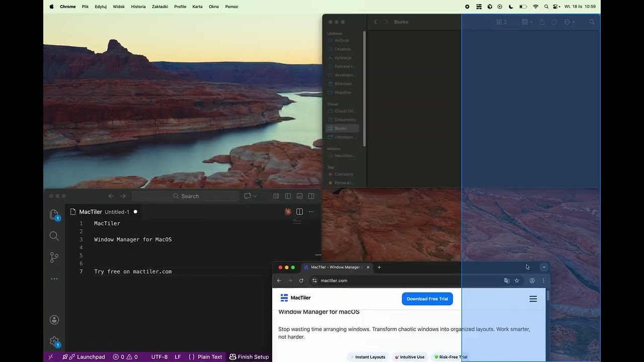This screenshot has width=644, height=362.
Task: Open the Explorer icon in VS Code
Action: [x=54, y=215]
